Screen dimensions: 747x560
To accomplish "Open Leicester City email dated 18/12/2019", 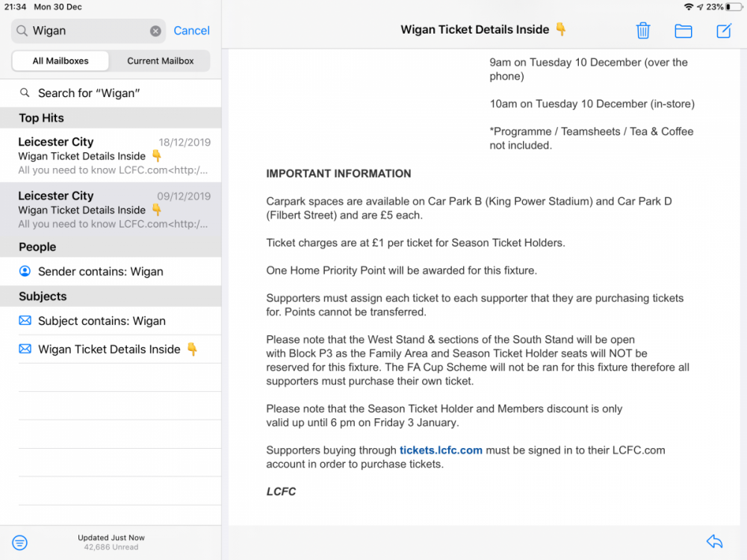I will coord(111,155).
